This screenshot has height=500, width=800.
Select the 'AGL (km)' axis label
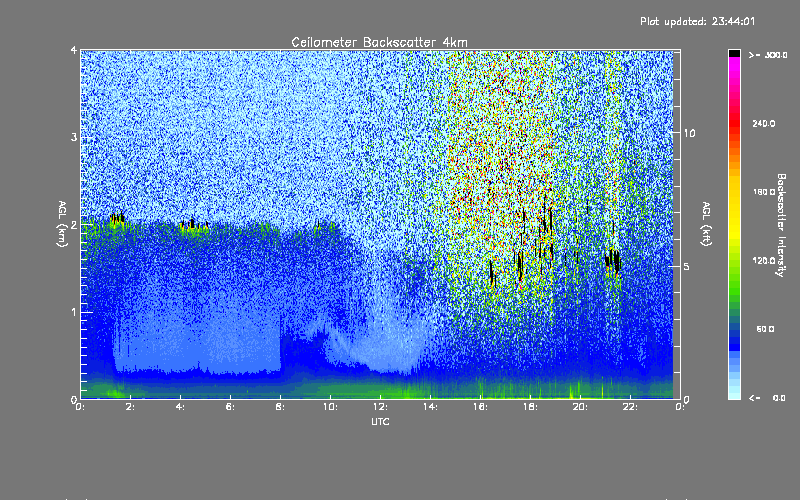[63, 224]
